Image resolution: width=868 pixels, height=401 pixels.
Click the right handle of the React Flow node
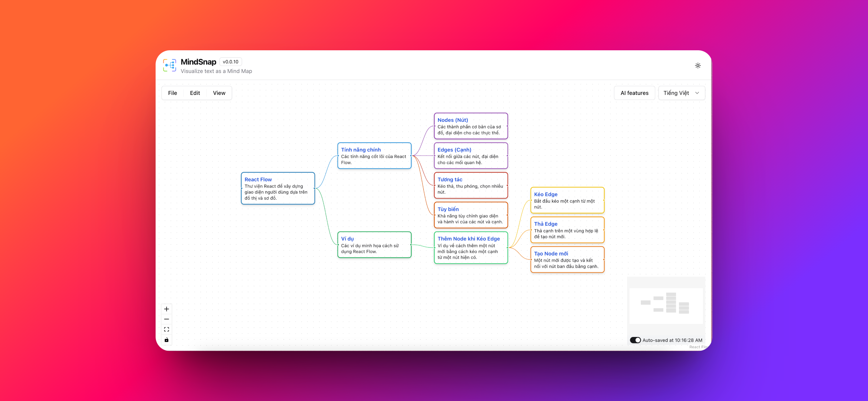coord(314,188)
